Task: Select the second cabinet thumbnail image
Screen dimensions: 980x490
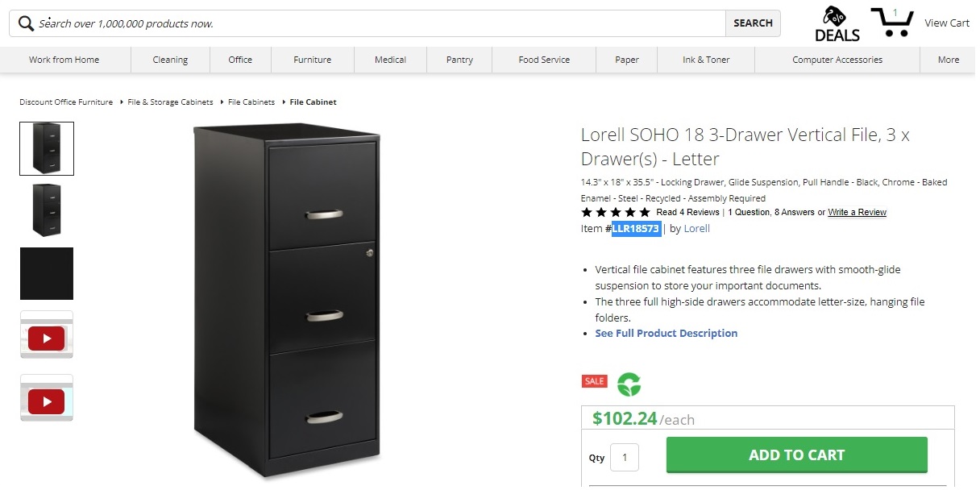Action: [47, 210]
